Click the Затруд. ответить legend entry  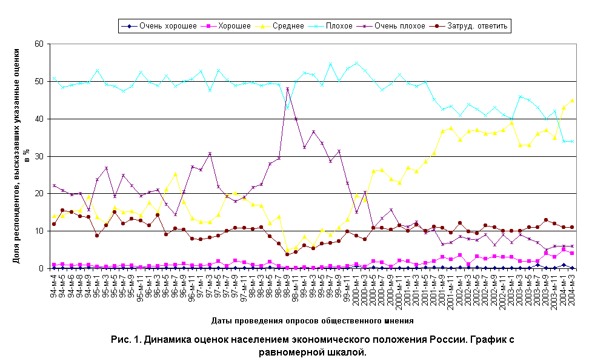point(469,26)
